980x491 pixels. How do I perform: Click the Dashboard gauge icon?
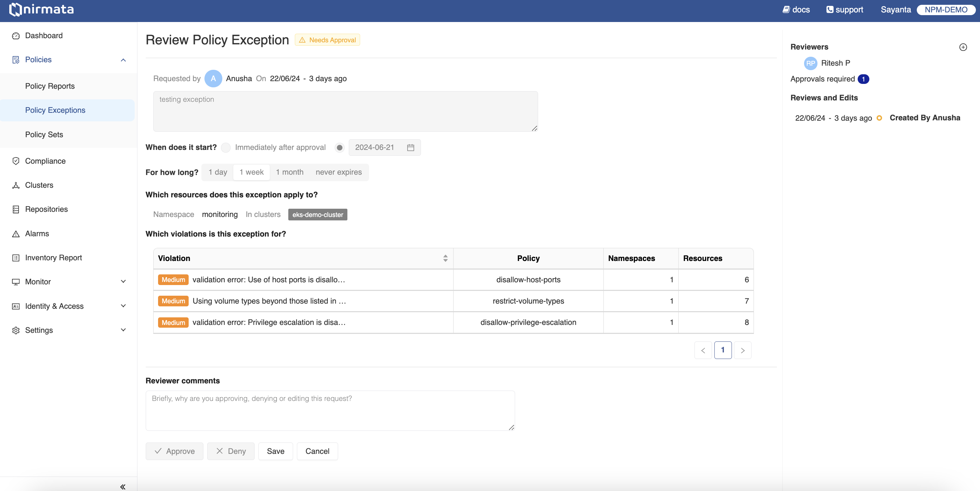[x=15, y=36]
